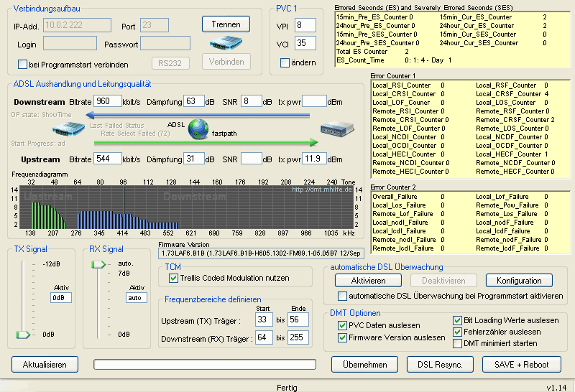Click 'Local_HECF_Counter 1' entry

pyautogui.click(x=512, y=154)
